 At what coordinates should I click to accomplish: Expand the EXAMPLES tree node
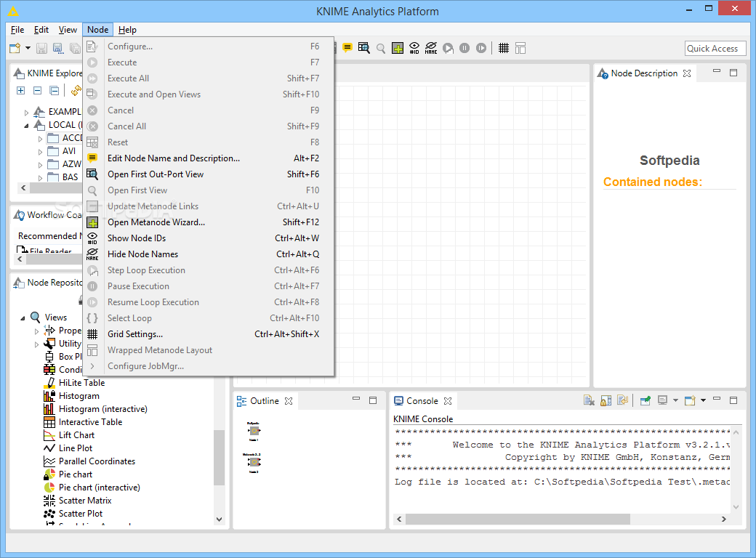(26, 113)
